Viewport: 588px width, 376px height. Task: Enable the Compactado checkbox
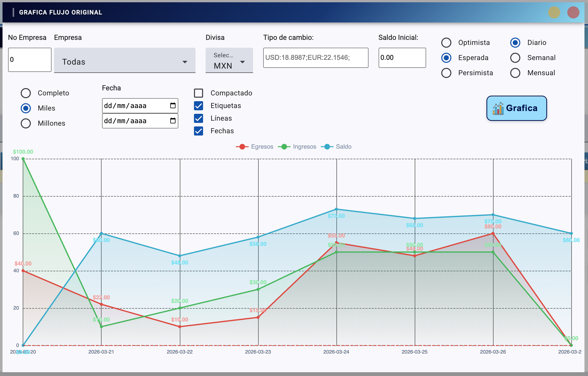pyautogui.click(x=199, y=93)
